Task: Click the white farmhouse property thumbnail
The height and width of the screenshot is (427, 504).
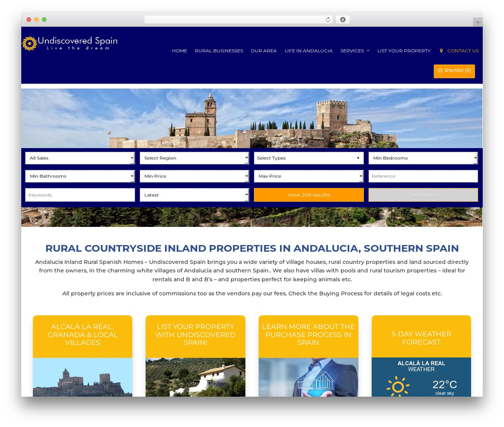Action: point(195,377)
